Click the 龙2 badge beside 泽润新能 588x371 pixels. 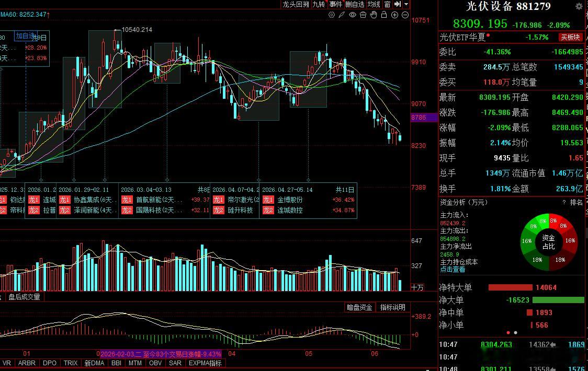(x=64, y=210)
